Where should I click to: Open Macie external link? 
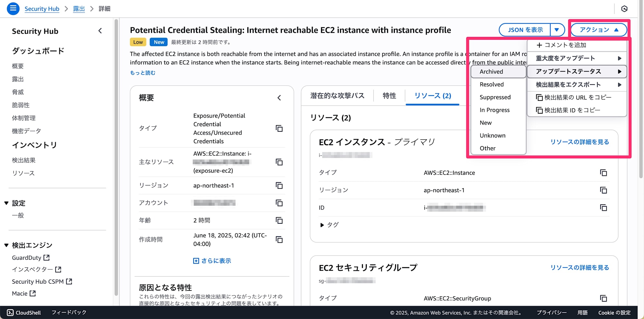(24, 294)
